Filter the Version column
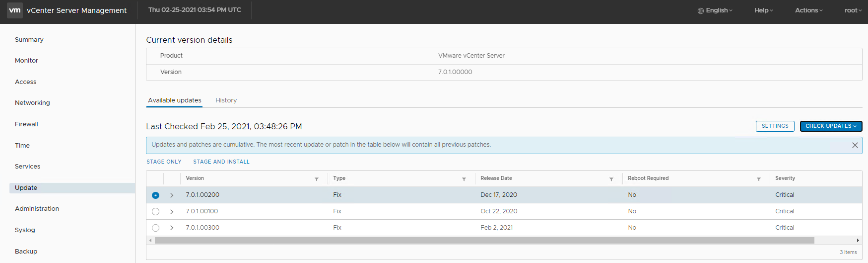 [317, 179]
